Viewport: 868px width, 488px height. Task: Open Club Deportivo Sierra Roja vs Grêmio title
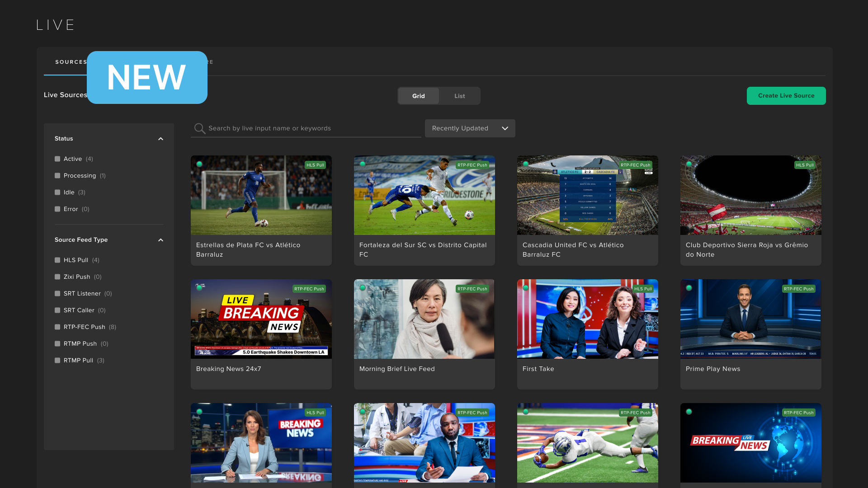[x=746, y=250]
